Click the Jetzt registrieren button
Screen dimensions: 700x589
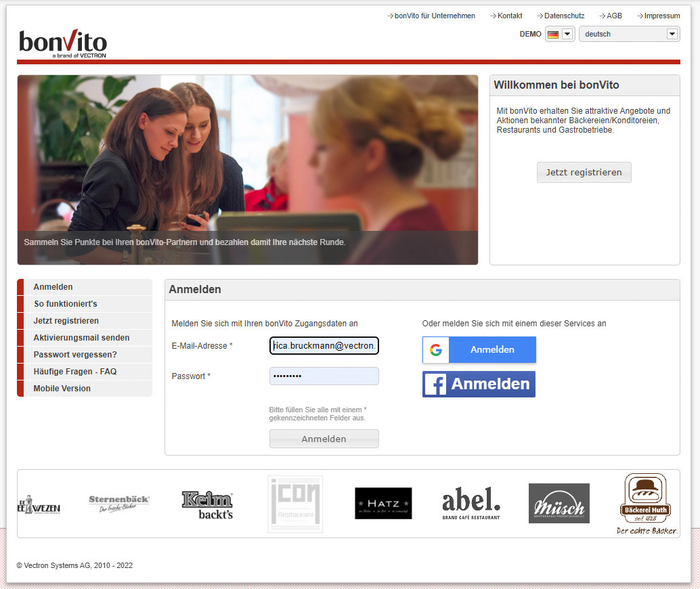click(x=584, y=173)
